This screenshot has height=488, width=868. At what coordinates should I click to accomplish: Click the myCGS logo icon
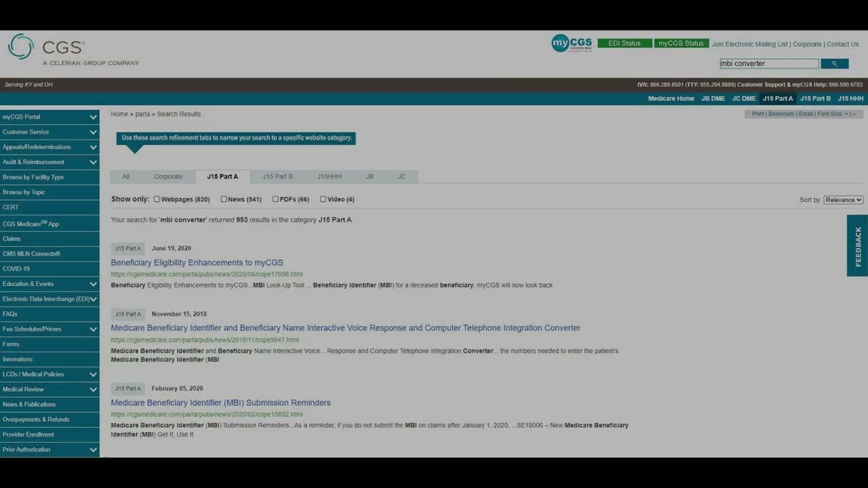tap(571, 43)
